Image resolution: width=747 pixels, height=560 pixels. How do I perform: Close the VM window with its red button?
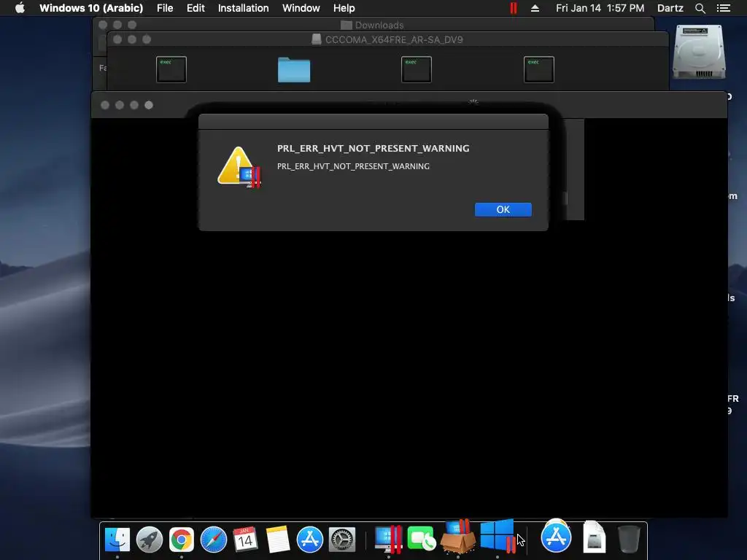105,105
